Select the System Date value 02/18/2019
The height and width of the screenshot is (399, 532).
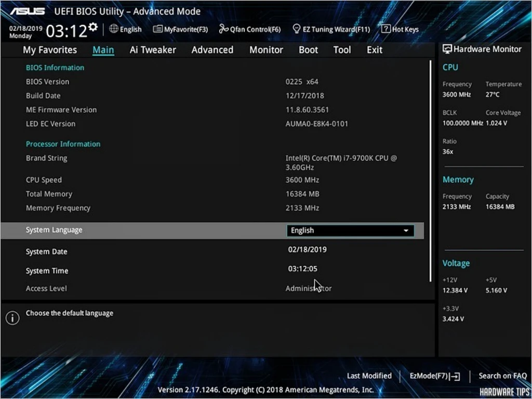(x=308, y=250)
